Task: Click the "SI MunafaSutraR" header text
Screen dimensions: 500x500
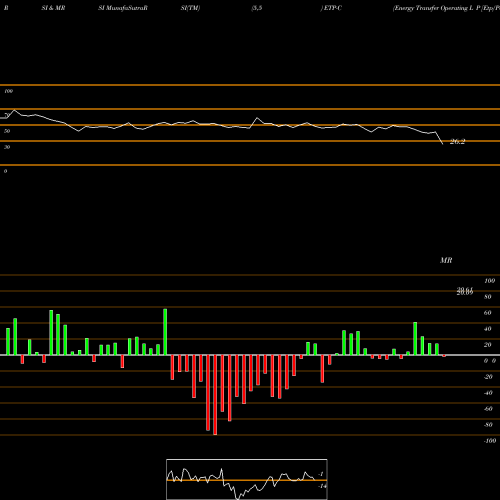Action: pos(123,8)
